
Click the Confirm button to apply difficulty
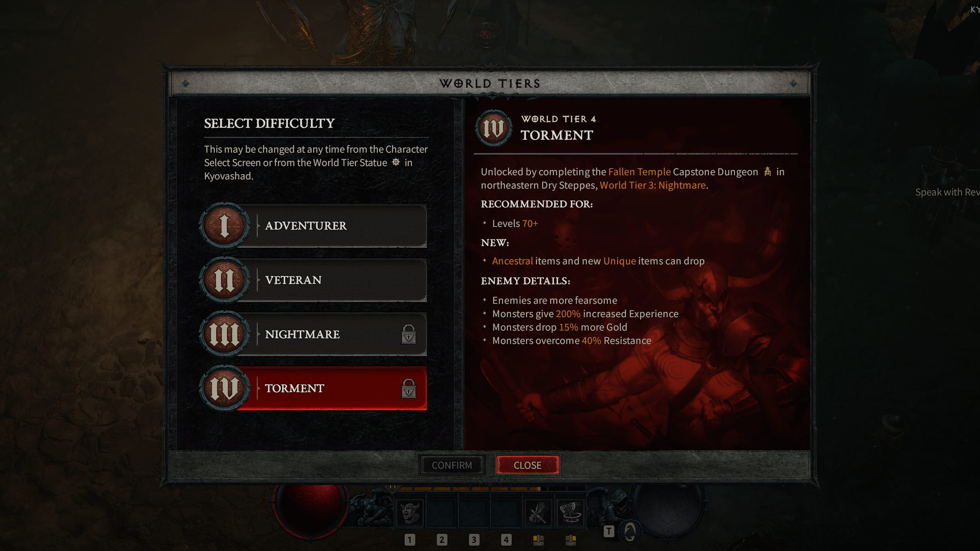coord(452,465)
